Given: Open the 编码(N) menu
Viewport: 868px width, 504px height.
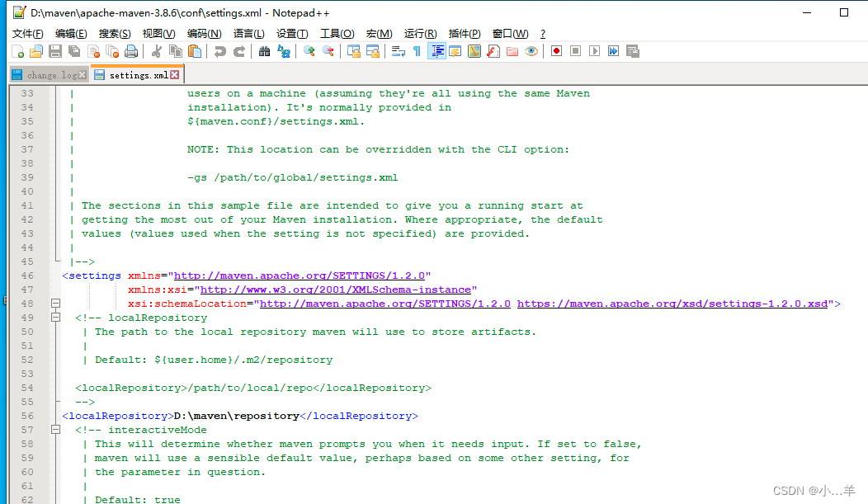Looking at the screenshot, I should coord(205,34).
